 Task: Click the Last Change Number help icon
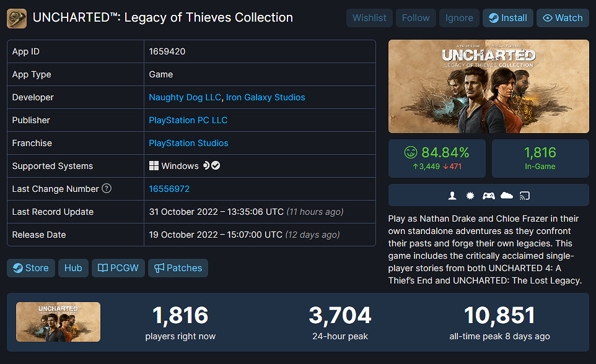[107, 188]
